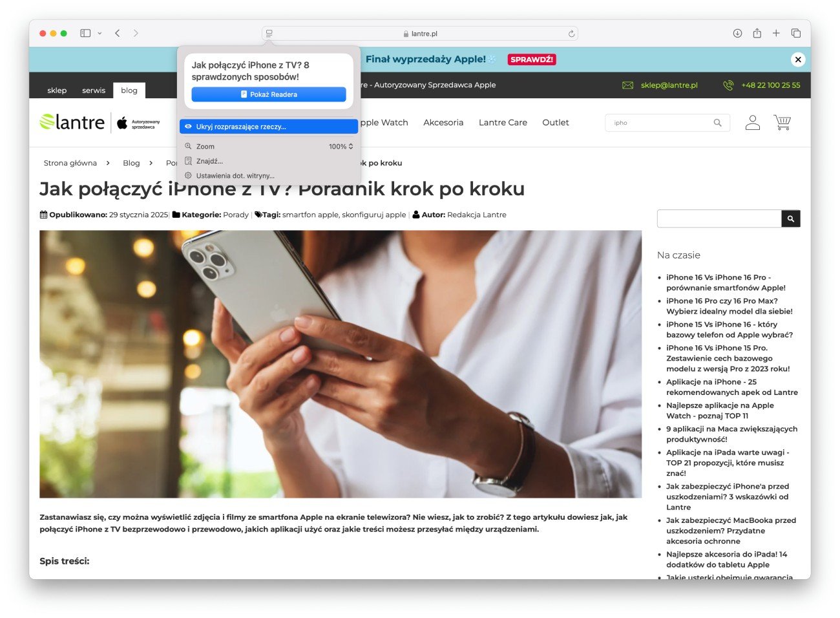The image size is (840, 618).
Task: Open the skonfiguruj apple tag
Action: (x=374, y=215)
